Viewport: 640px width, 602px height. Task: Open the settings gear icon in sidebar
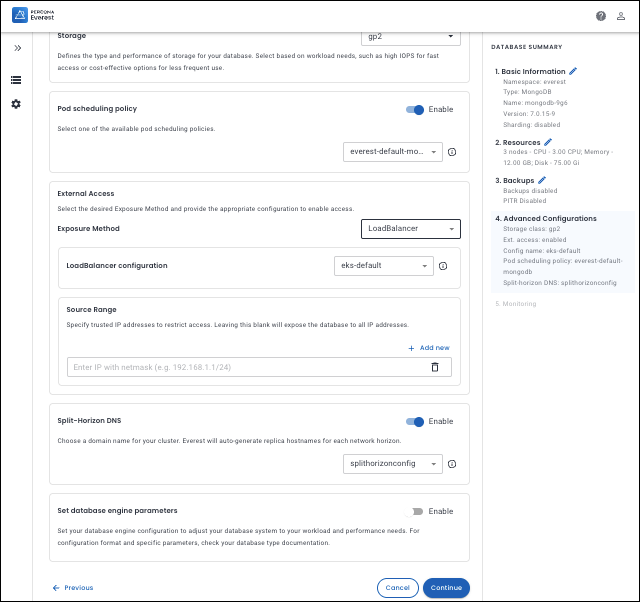click(x=16, y=105)
